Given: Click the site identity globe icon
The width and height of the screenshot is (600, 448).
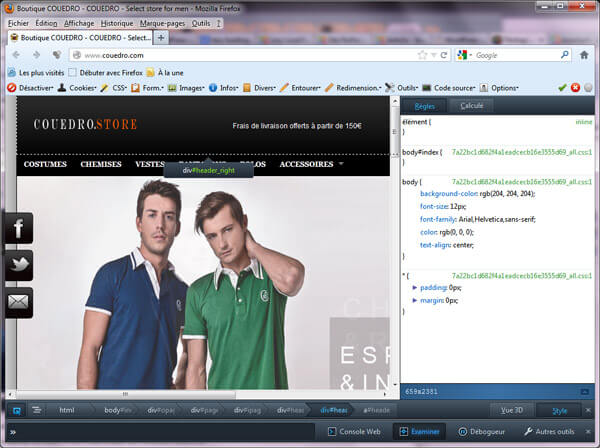Looking at the screenshot, I should pyautogui.click(x=77, y=55).
